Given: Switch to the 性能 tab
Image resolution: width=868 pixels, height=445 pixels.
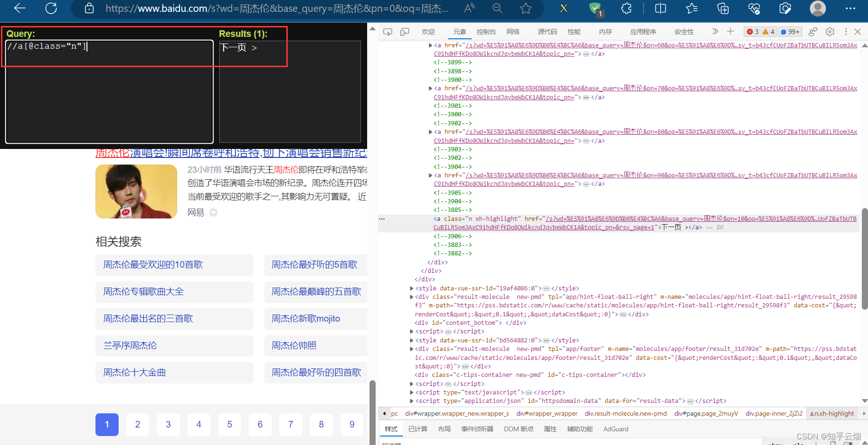Looking at the screenshot, I should point(574,32).
